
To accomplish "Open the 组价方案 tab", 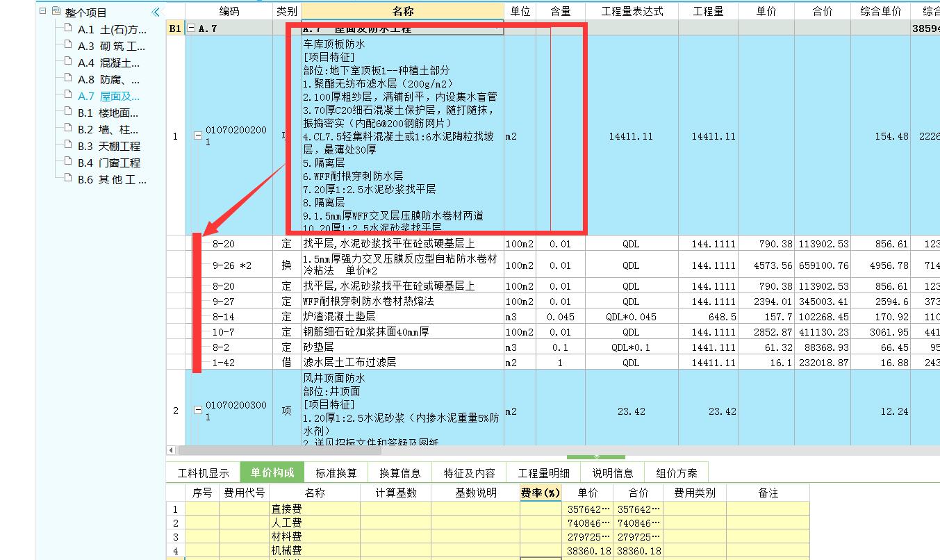I will (677, 472).
